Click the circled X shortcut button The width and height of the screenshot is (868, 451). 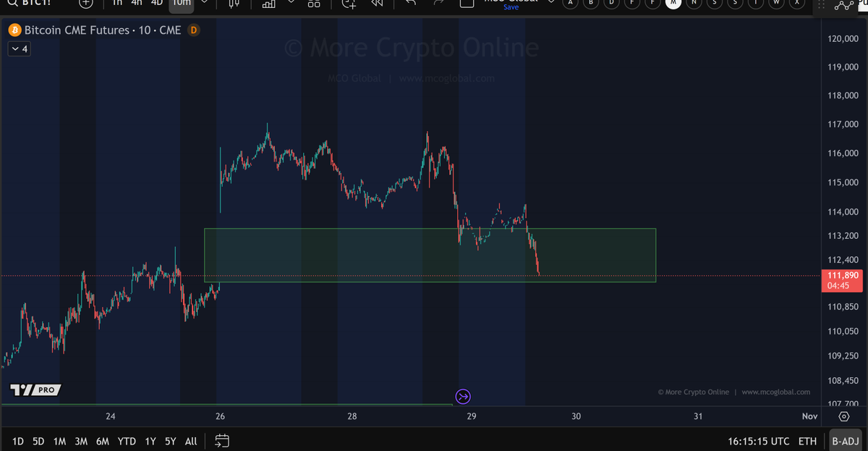(797, 3)
